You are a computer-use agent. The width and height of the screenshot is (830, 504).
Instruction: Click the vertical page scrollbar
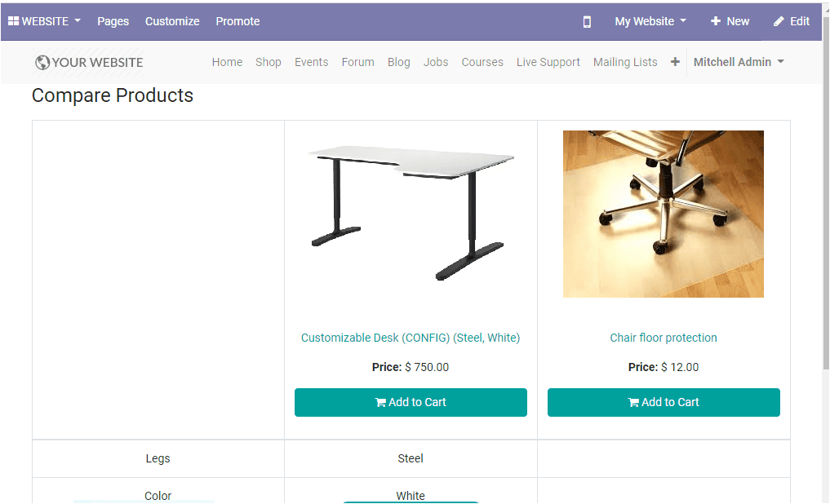pyautogui.click(x=824, y=204)
